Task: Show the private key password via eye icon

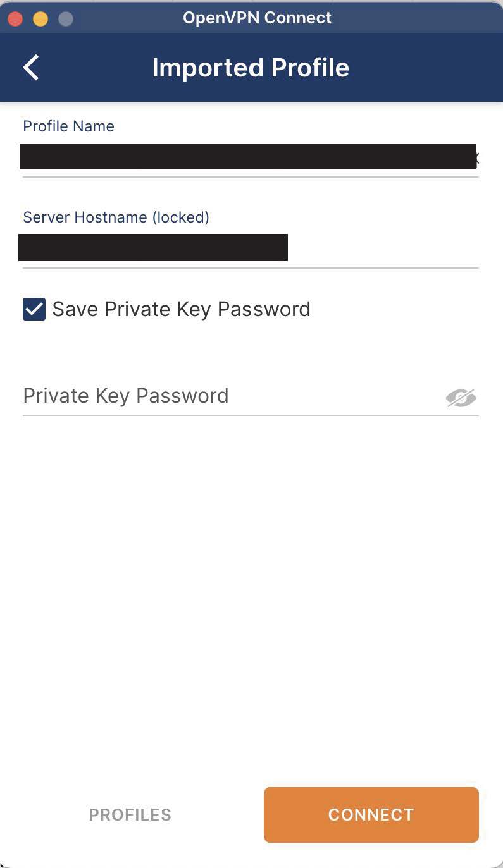Action: point(461,398)
